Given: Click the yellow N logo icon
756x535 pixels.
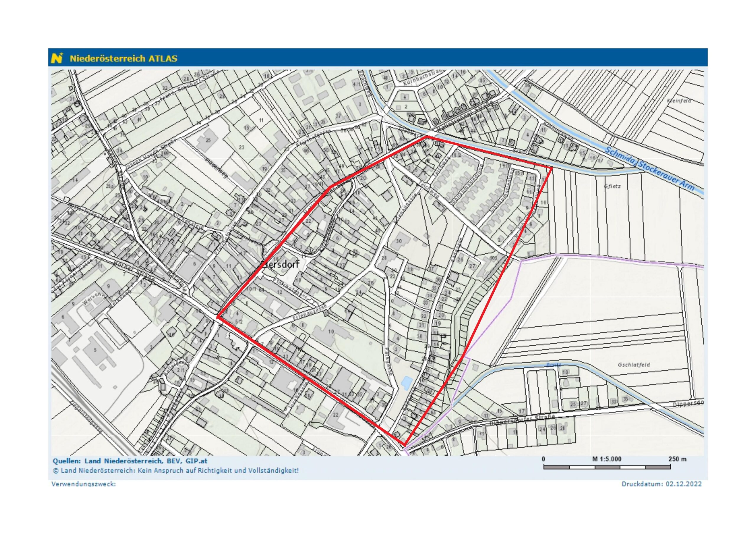Looking at the screenshot, I should pyautogui.click(x=57, y=58).
